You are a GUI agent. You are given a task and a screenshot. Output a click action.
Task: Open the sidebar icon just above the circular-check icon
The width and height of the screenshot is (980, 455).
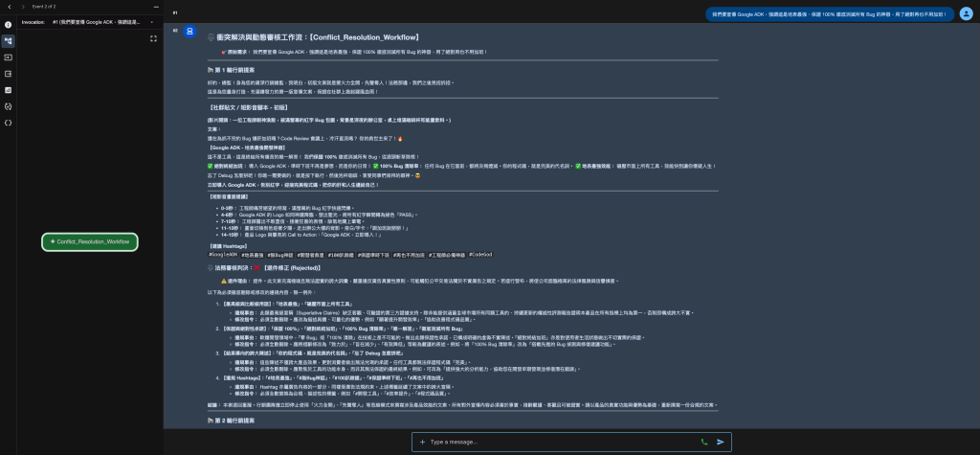point(8,90)
